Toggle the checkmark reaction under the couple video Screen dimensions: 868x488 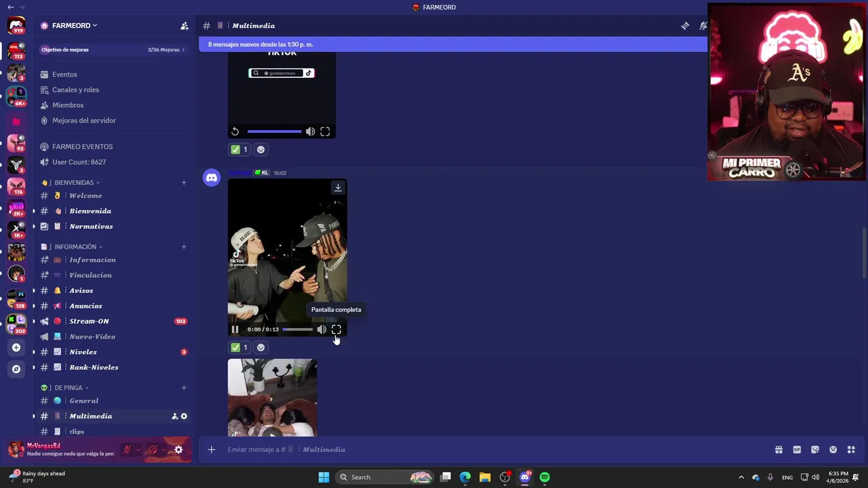pos(239,348)
